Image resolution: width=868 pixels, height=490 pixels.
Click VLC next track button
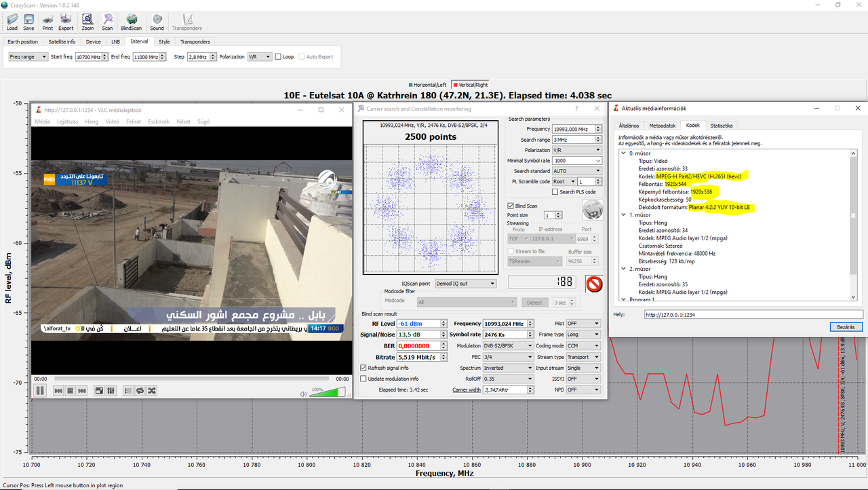coord(81,390)
